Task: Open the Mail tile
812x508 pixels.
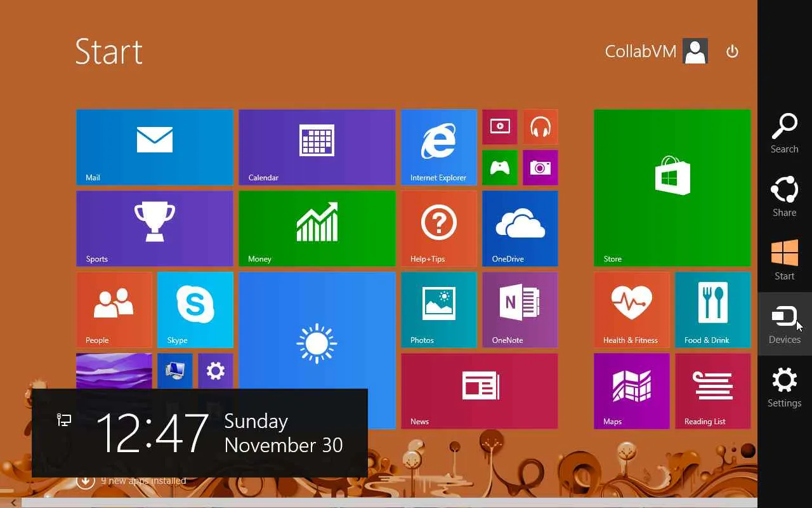Action: tap(155, 147)
